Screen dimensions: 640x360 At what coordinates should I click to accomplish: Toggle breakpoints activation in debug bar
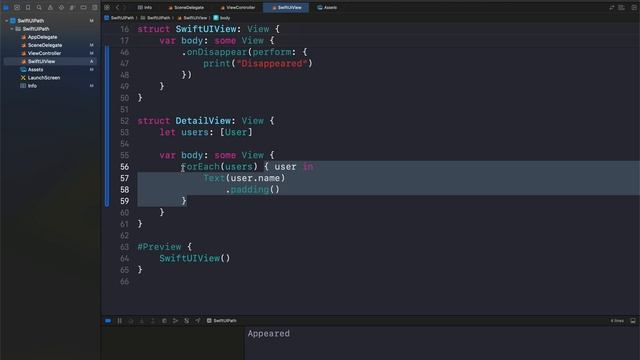tap(108, 321)
